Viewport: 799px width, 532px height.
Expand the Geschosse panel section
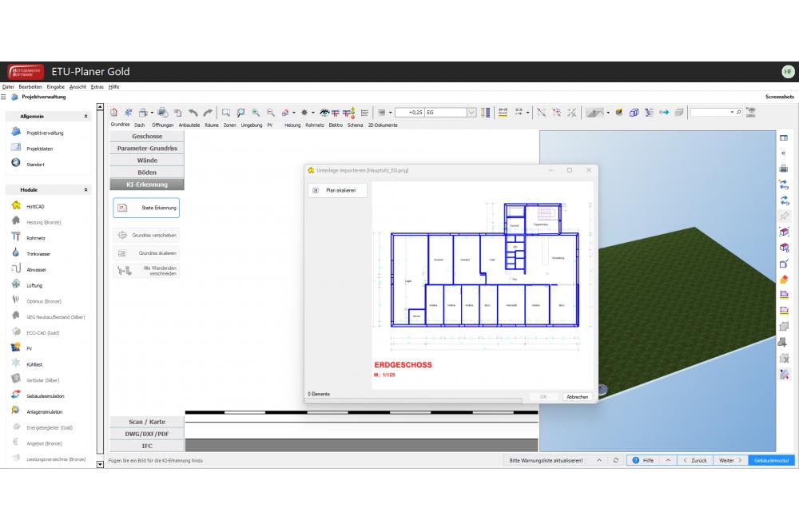tap(147, 136)
